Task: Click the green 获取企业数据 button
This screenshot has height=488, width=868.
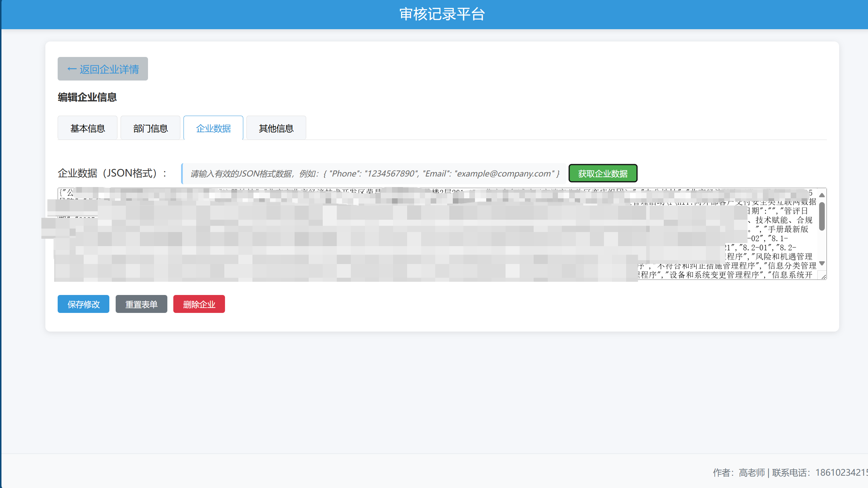Action: pyautogui.click(x=603, y=173)
